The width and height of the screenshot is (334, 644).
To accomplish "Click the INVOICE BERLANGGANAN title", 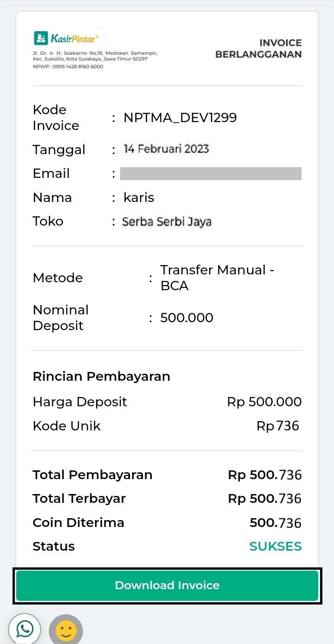I will 258,49.
